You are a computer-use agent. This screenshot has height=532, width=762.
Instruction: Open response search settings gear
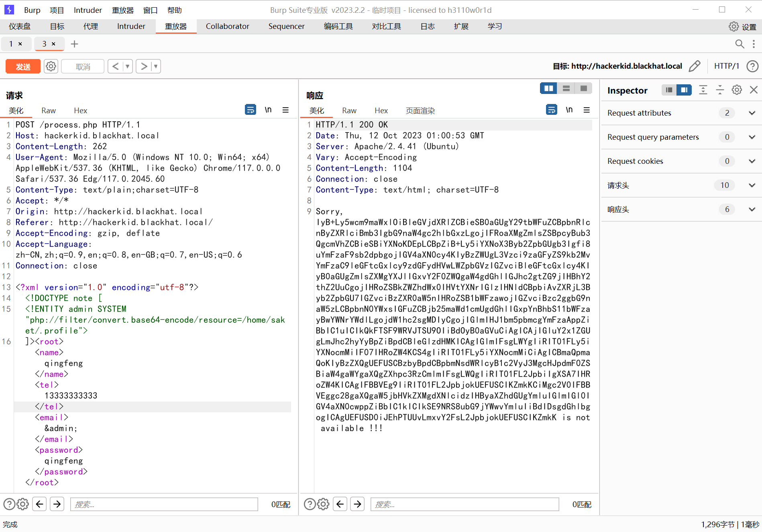323,504
